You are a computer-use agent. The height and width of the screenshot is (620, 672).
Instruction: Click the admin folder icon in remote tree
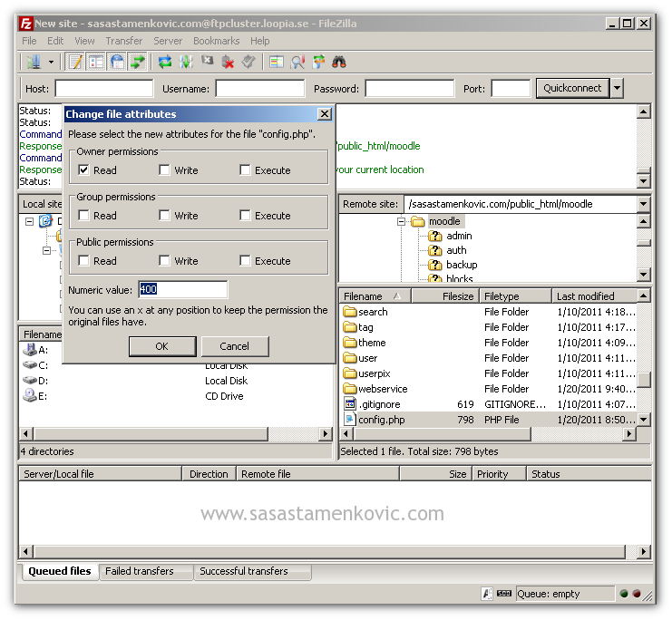click(435, 236)
